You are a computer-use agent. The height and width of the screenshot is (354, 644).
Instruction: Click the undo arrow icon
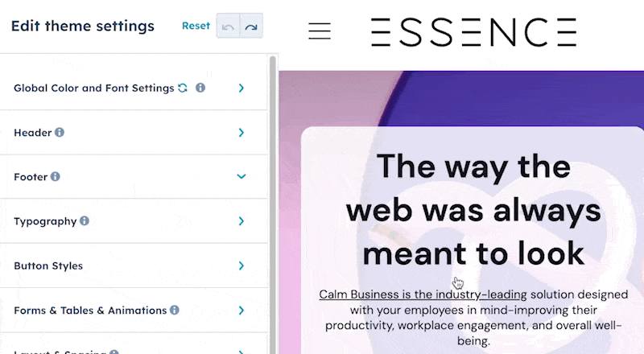228,27
